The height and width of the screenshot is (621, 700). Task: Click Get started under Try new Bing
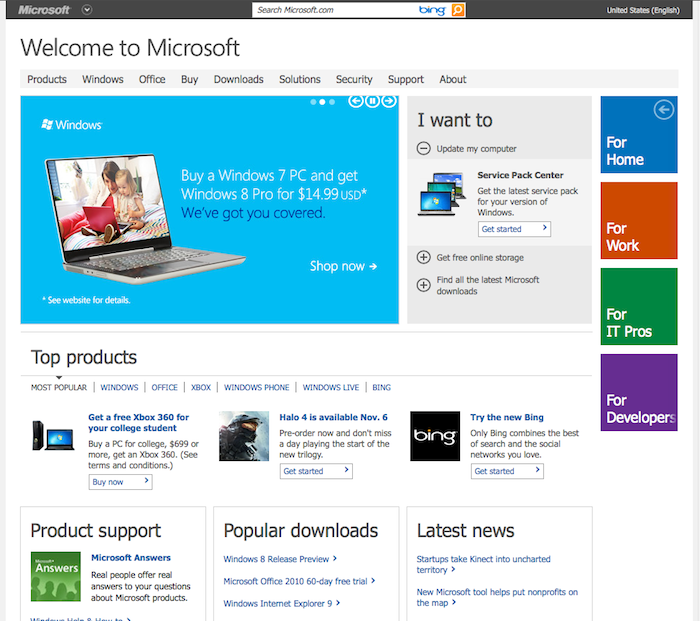tap(507, 471)
